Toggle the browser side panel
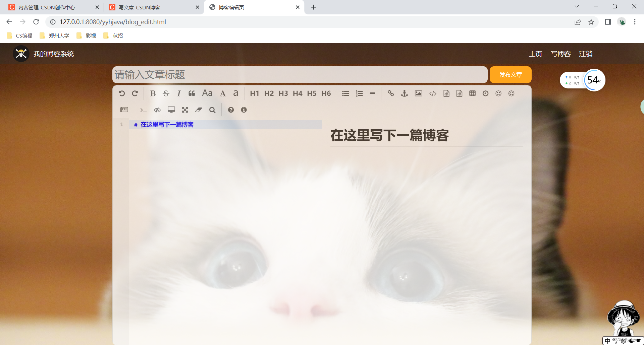 [608, 22]
